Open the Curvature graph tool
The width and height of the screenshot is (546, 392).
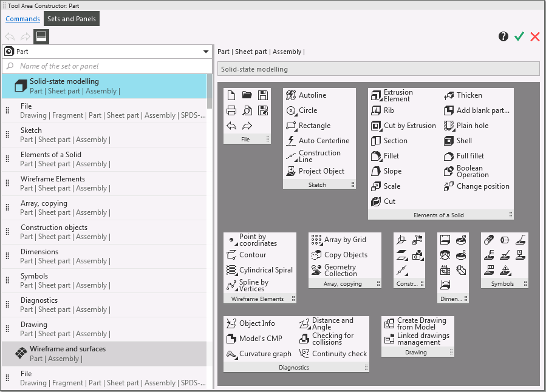coord(231,354)
